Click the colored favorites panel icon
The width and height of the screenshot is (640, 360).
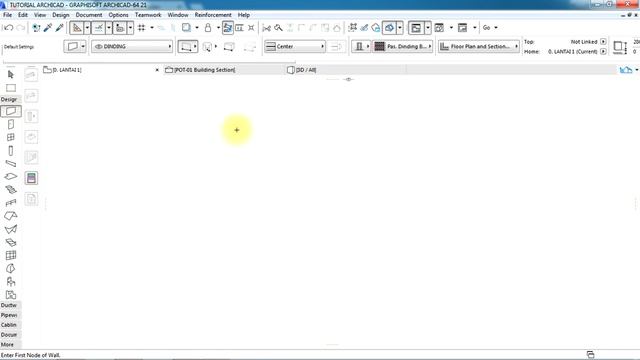tap(31, 178)
